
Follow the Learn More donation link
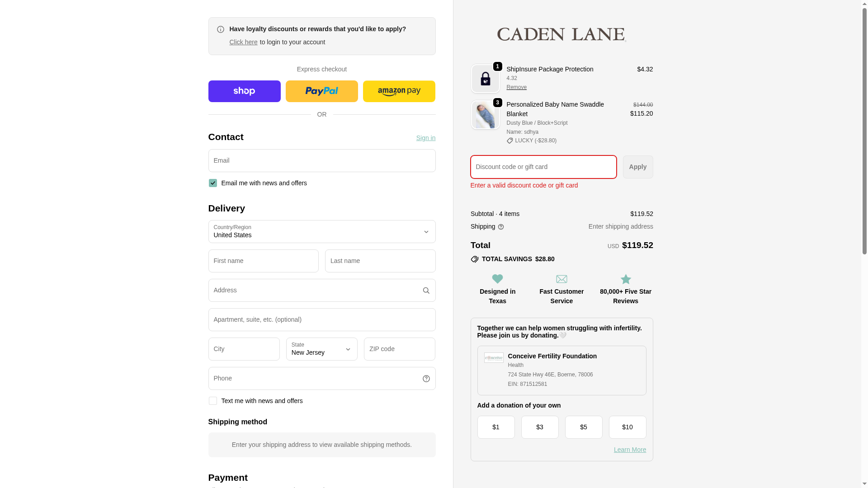630,450
